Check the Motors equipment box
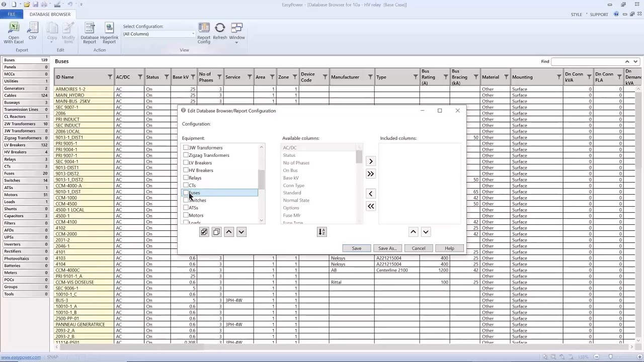Screen dimensions: 644x362 pyautogui.click(x=186, y=215)
